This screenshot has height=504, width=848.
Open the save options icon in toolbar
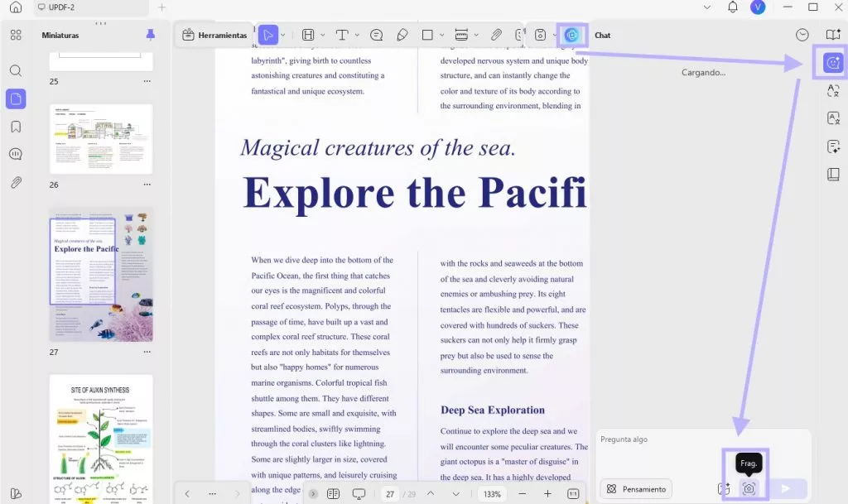[540, 35]
